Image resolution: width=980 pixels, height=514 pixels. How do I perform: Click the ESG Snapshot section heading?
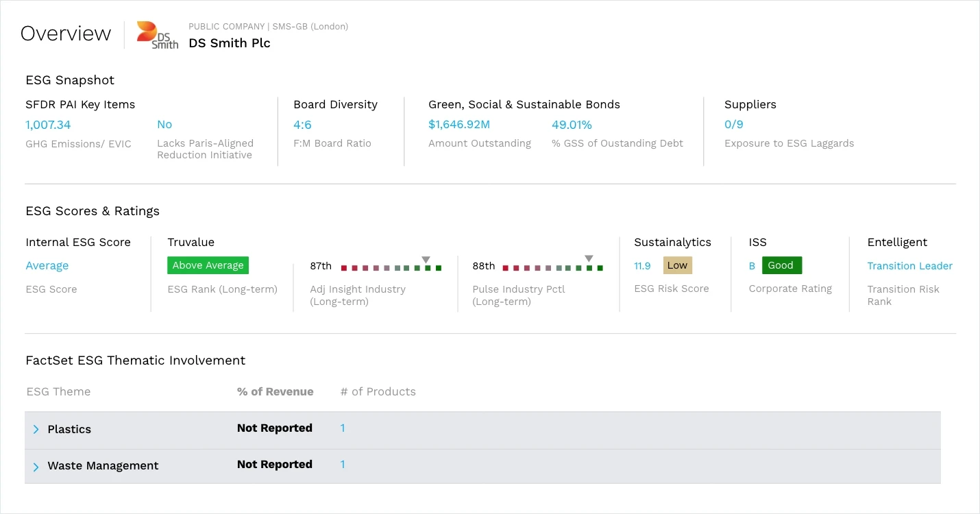[x=70, y=80]
